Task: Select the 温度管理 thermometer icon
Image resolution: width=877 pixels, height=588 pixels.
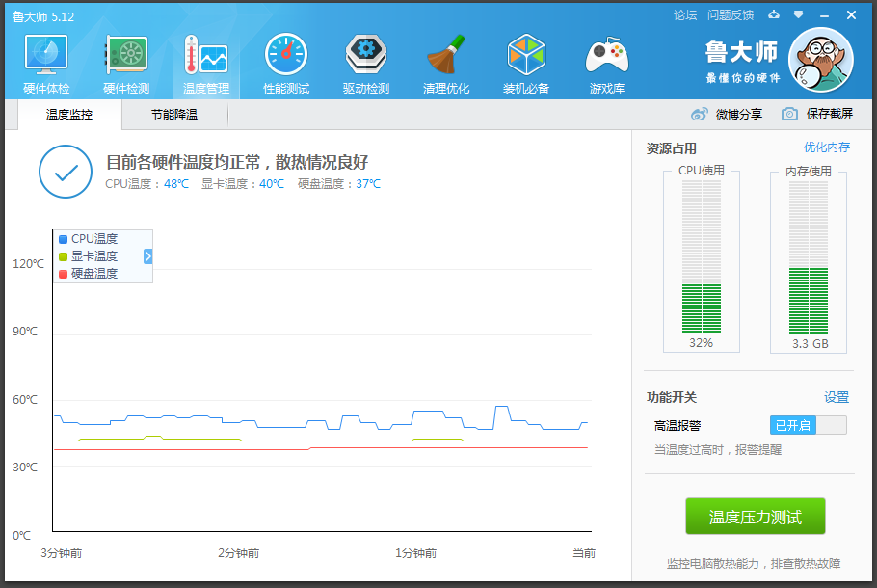Action: point(206,54)
